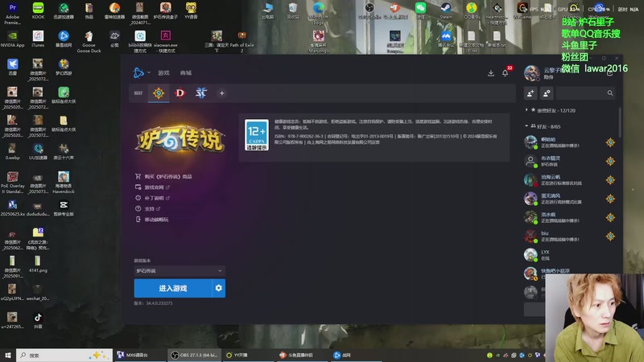The image size is (644, 362).
Task: Select friend biu in the list
Action: pyautogui.click(x=570, y=236)
